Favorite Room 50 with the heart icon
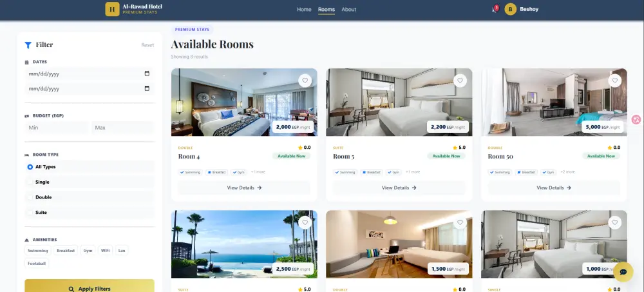The height and width of the screenshot is (292, 644). point(614,81)
